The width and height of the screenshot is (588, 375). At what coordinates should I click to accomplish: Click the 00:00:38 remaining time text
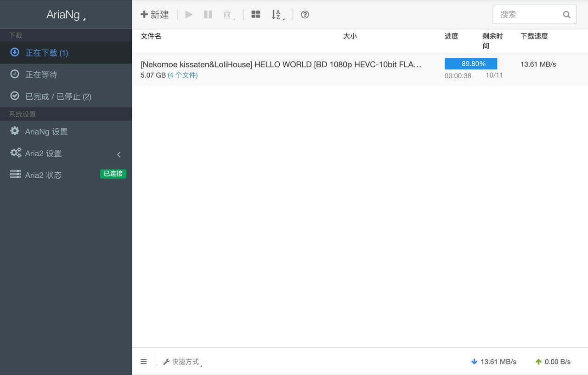coord(458,76)
